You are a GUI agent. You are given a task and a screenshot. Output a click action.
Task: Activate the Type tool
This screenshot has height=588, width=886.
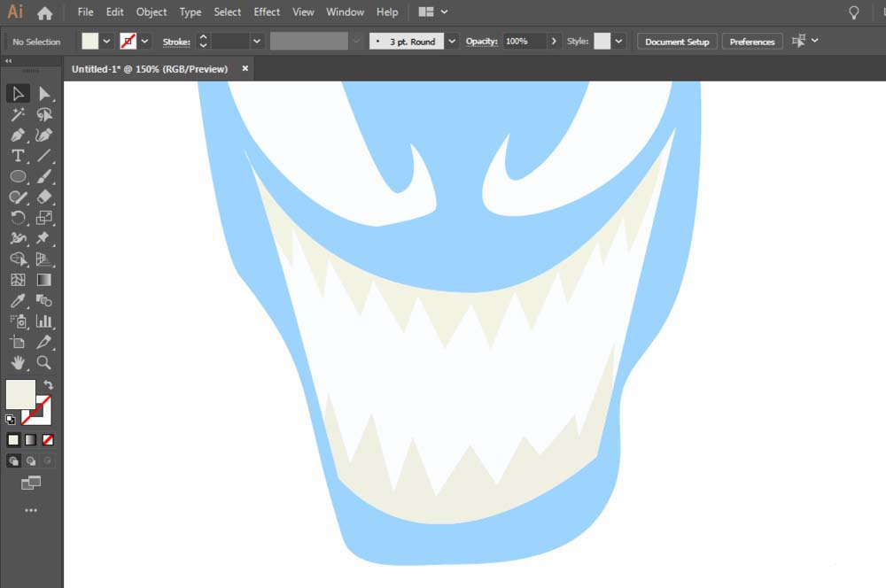(18, 156)
